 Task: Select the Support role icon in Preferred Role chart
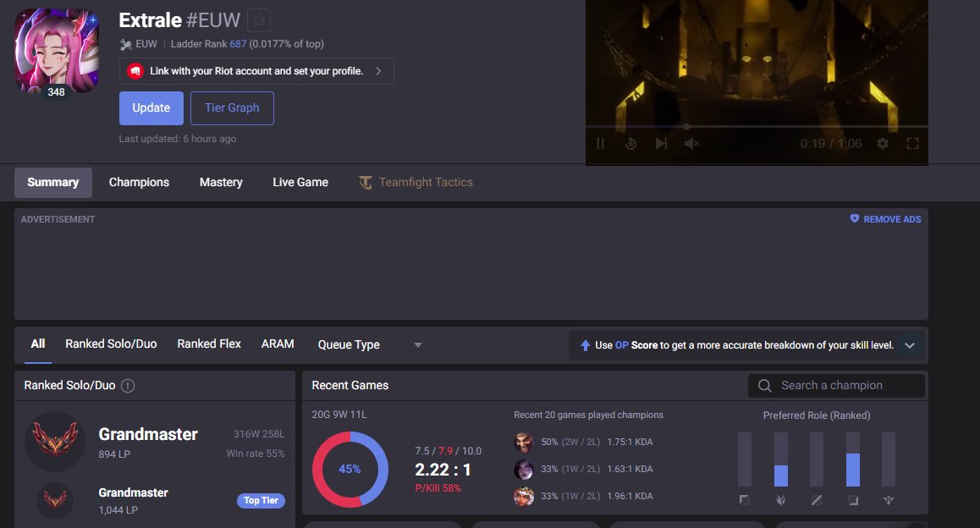[x=889, y=500]
